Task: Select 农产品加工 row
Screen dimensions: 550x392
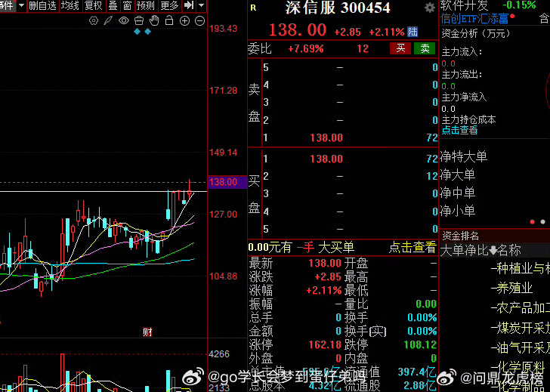Action: tap(523, 308)
